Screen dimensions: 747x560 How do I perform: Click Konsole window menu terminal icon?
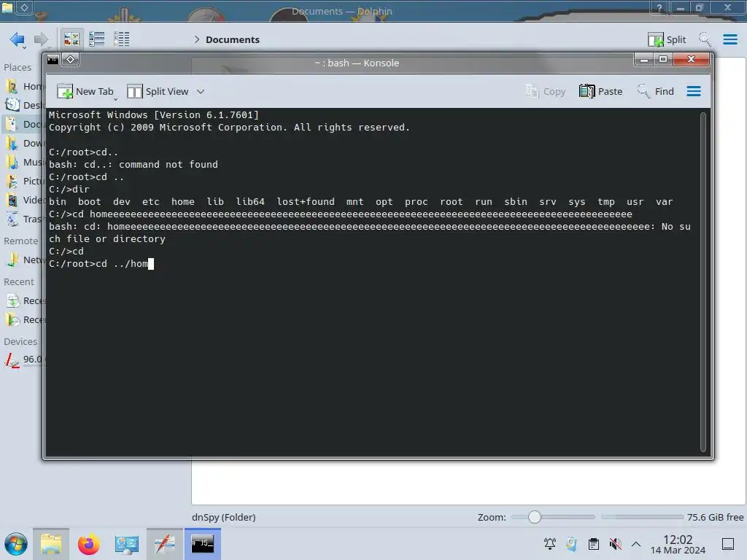[53, 60]
